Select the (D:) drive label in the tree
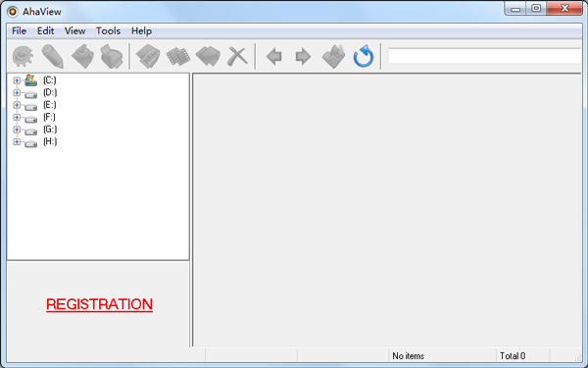The height and width of the screenshot is (368, 588). (x=50, y=93)
